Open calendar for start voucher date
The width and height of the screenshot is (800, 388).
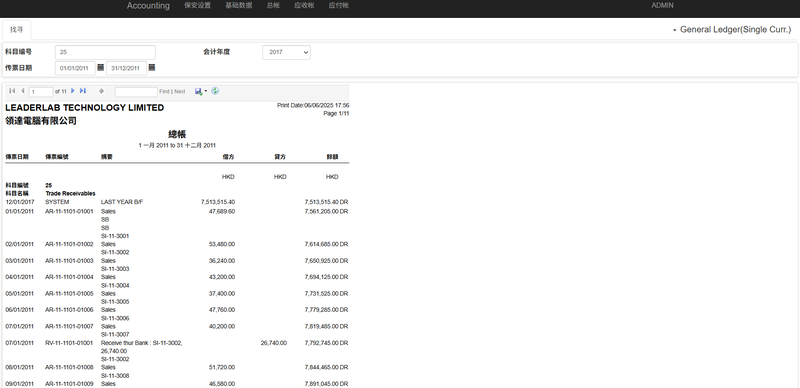101,67
